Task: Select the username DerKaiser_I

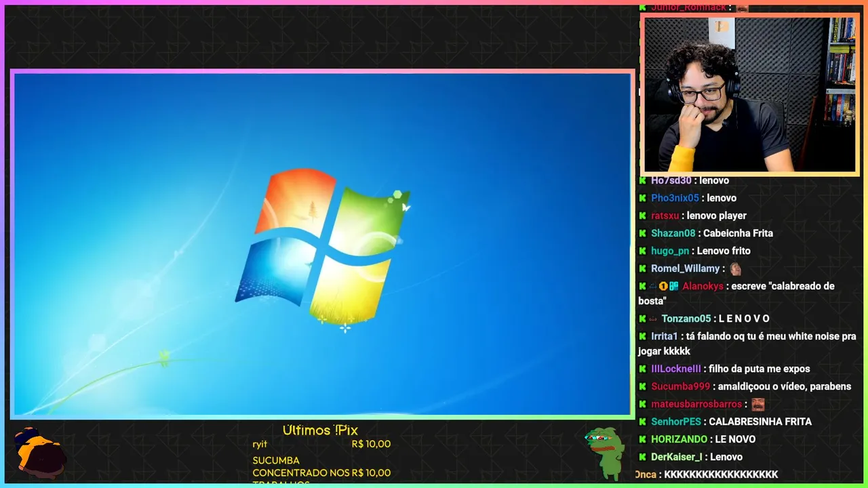Action: coord(677,457)
